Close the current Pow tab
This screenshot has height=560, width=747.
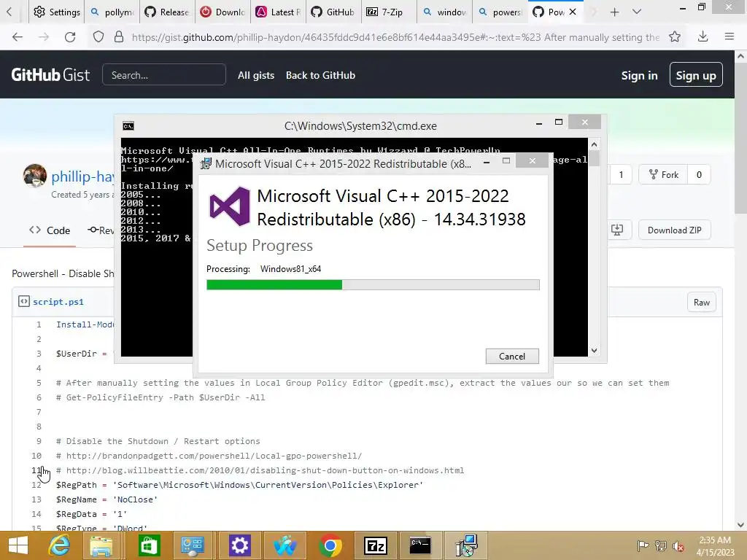[573, 12]
